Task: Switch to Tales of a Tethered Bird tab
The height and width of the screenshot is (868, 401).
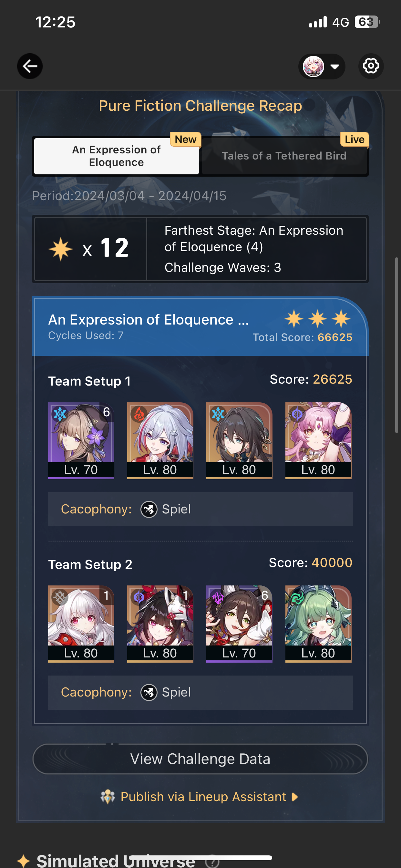Action: point(284,156)
